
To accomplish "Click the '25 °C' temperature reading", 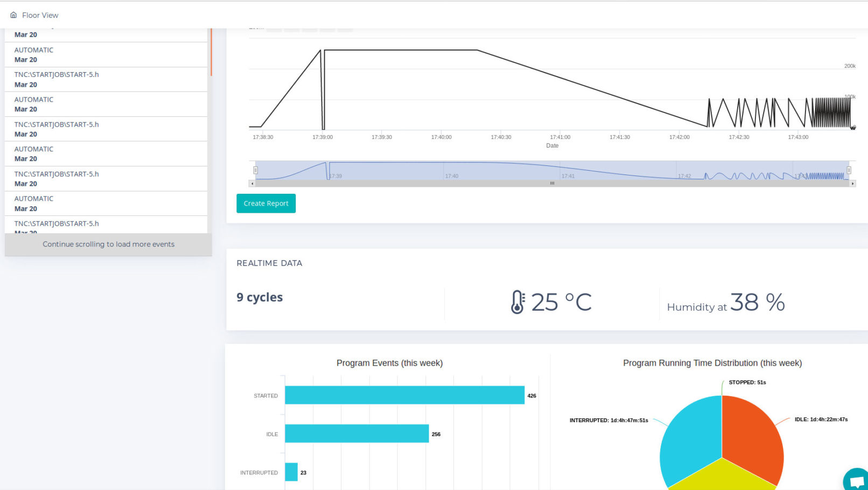I will coord(561,302).
